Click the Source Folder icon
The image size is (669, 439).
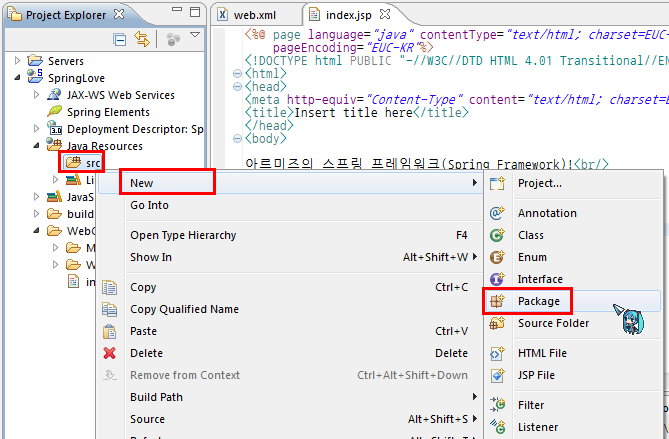point(497,323)
